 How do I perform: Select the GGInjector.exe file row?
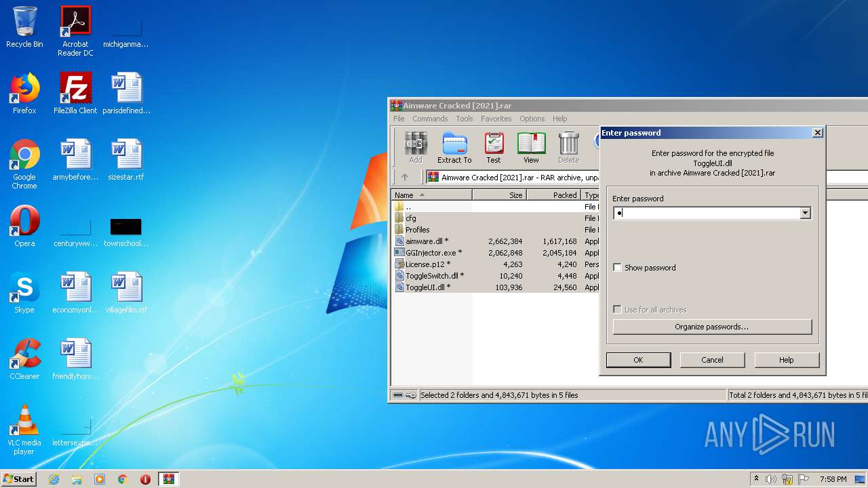495,253
